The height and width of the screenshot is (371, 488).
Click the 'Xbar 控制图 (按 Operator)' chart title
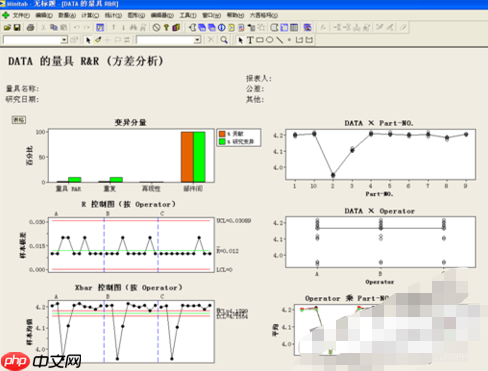click(x=129, y=288)
